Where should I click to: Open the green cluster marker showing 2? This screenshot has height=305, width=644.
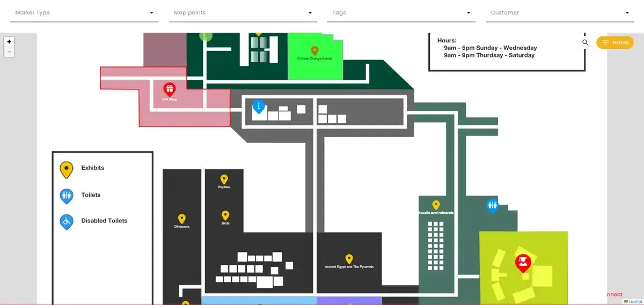point(206,36)
